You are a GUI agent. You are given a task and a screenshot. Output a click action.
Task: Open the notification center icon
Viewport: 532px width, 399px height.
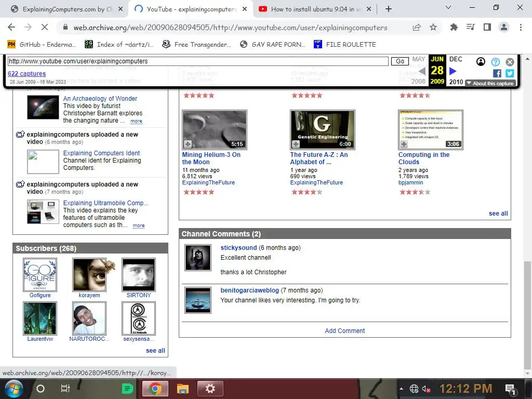[x=510, y=389]
